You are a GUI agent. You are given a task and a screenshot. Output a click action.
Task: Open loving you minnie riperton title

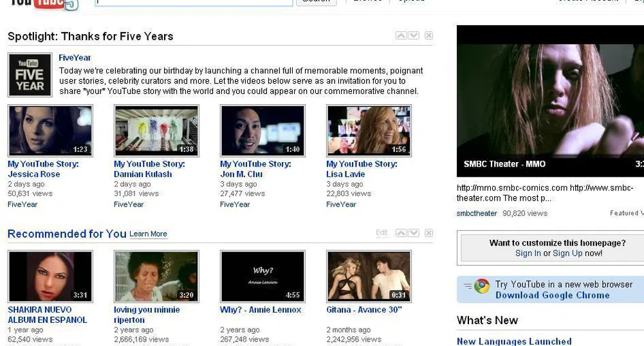pyautogui.click(x=147, y=314)
